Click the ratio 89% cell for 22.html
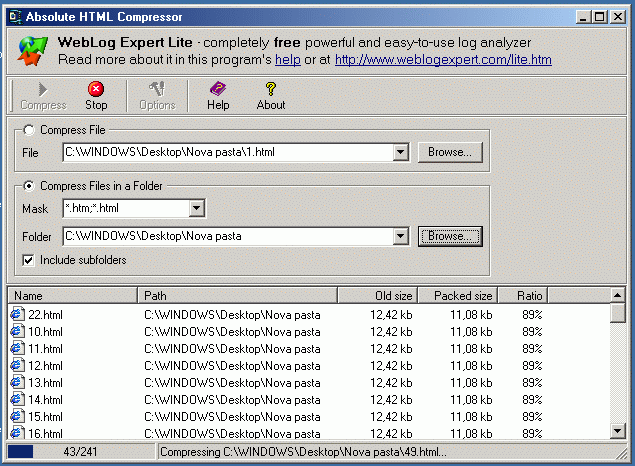 point(532,315)
